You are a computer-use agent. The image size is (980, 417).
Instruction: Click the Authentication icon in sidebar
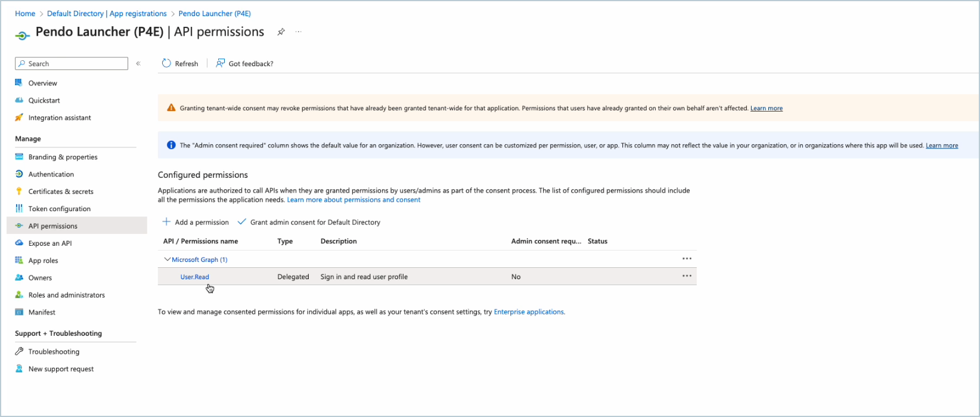[x=18, y=174]
